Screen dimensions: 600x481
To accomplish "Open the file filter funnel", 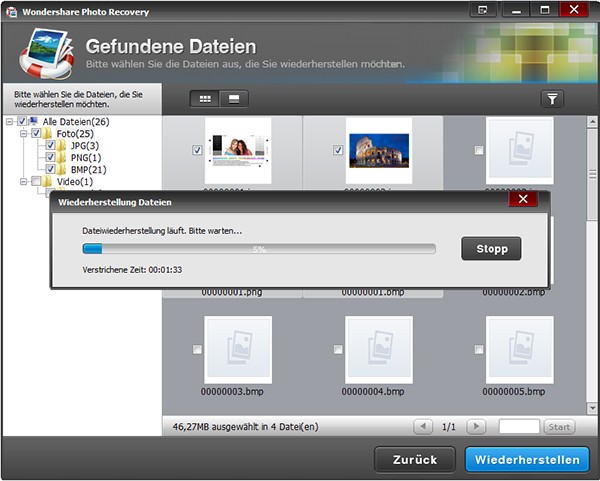I will [x=552, y=99].
